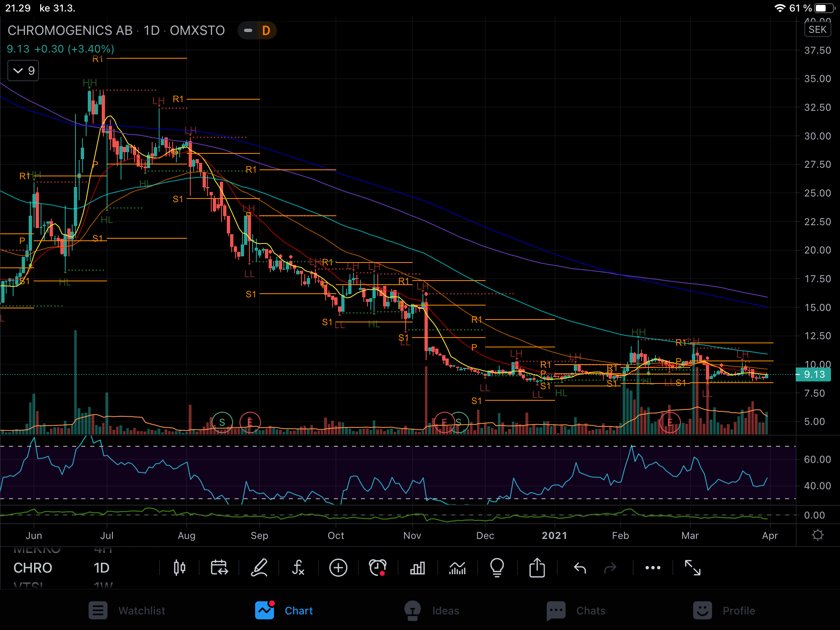Toggle fullscreen with diagonal arrows

pyautogui.click(x=692, y=568)
